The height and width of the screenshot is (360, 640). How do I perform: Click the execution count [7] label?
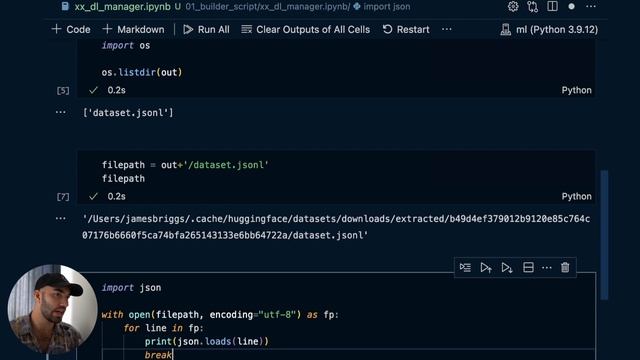(63, 197)
